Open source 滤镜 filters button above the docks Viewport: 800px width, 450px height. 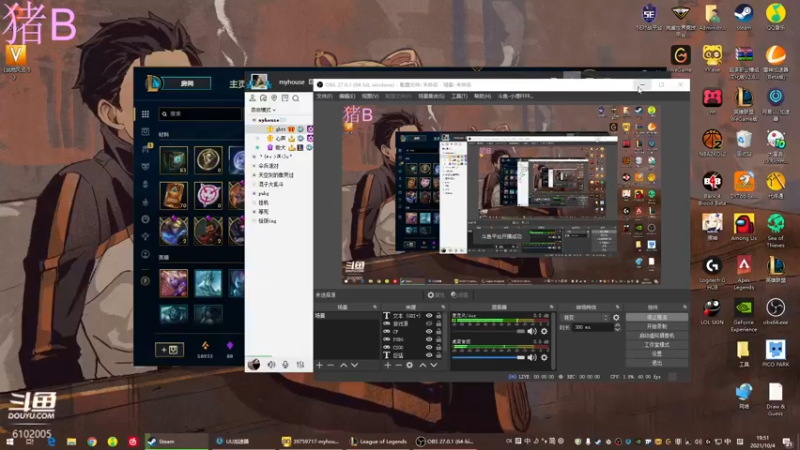tap(460, 295)
